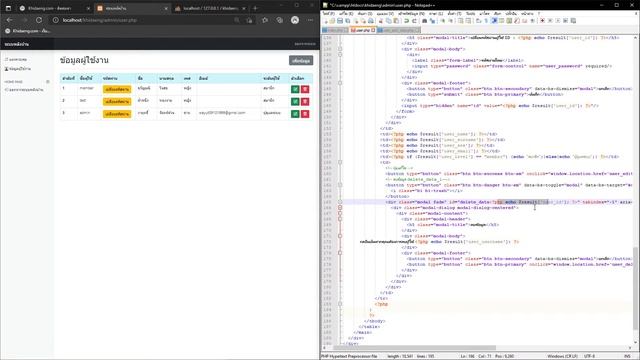The width and height of the screenshot is (640, 360).
Task: Collapse the fold marker on highlighted line 165
Action: [340, 202]
